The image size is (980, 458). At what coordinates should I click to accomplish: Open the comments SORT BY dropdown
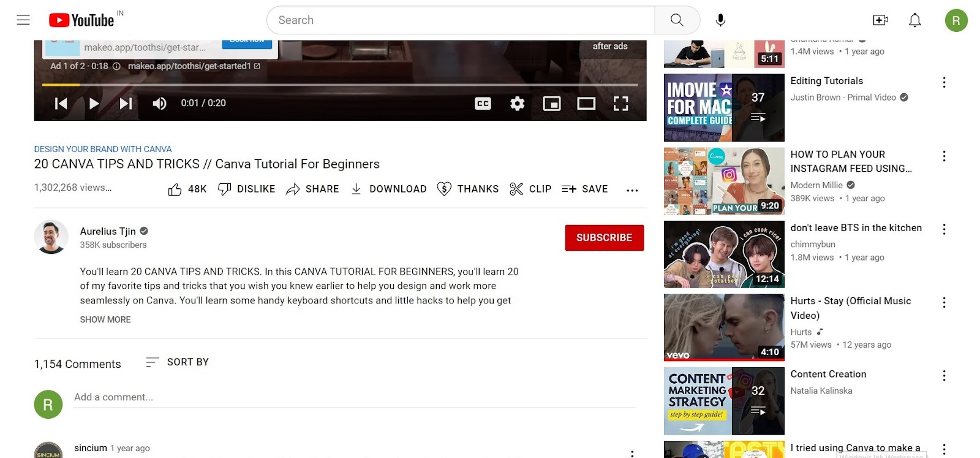point(177,362)
